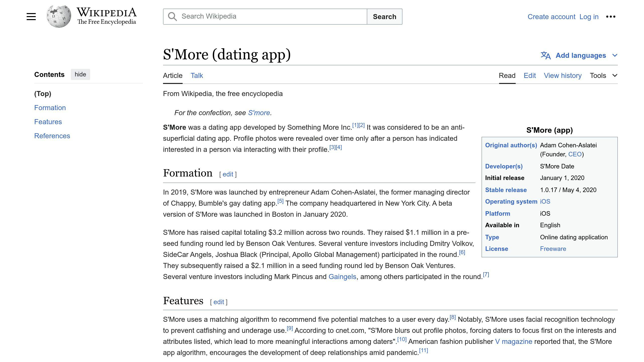Screen dimensions: 644x362
Task: Click citation reference [10]
Action: [x=402, y=339]
